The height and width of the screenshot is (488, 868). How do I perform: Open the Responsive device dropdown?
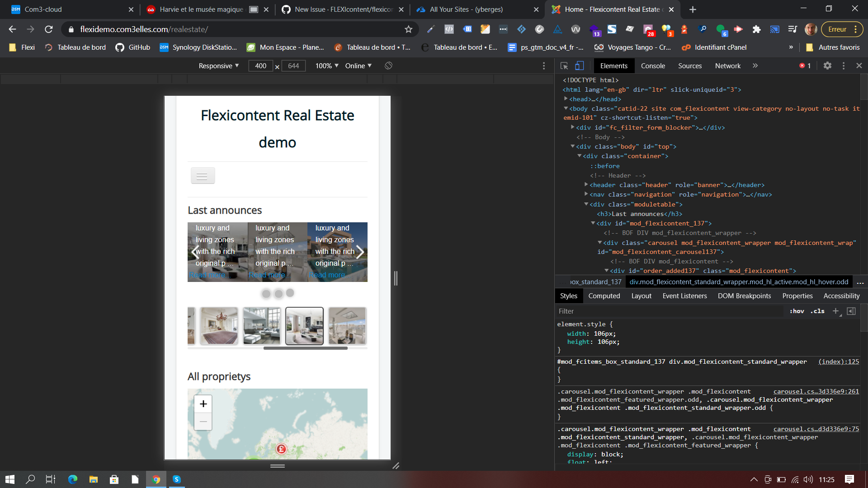[x=218, y=66]
